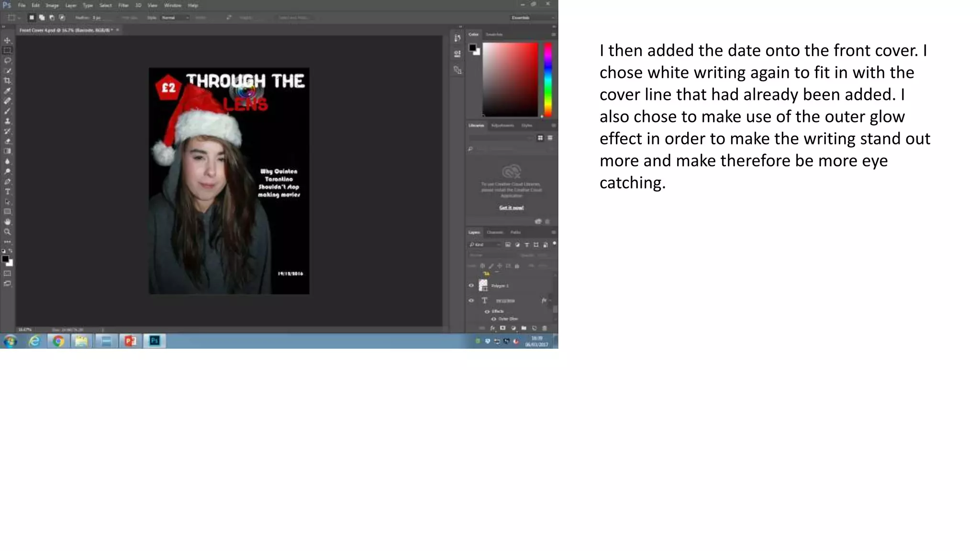Switch to the Paths tab

[515, 232]
